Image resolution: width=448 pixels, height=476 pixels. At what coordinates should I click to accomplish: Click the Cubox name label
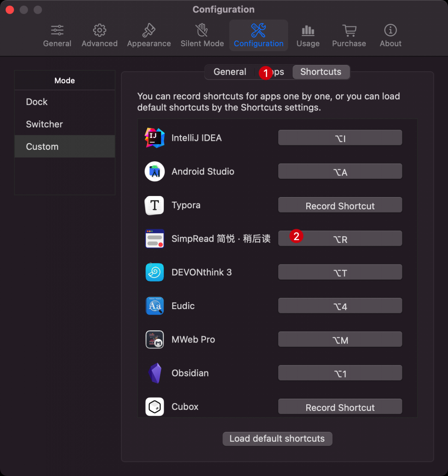point(185,406)
